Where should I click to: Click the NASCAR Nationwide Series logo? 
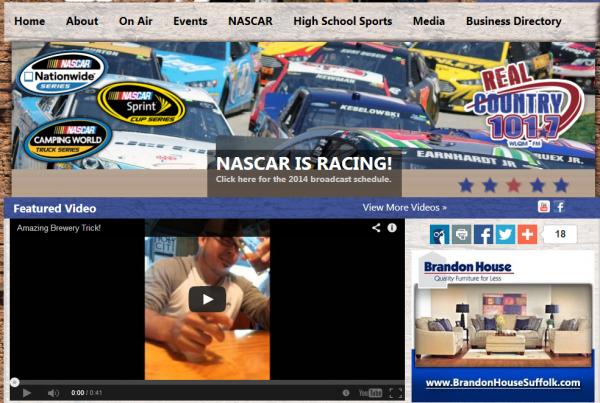coord(64,73)
